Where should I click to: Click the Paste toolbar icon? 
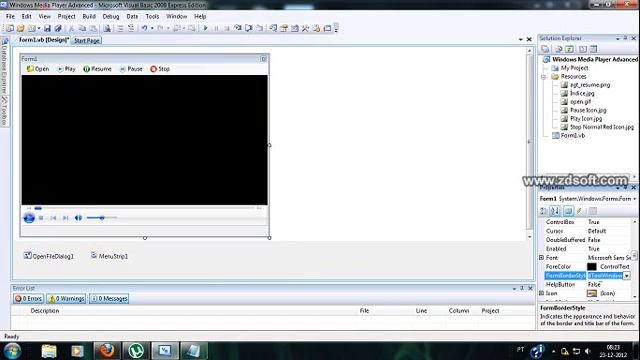pos(93,28)
